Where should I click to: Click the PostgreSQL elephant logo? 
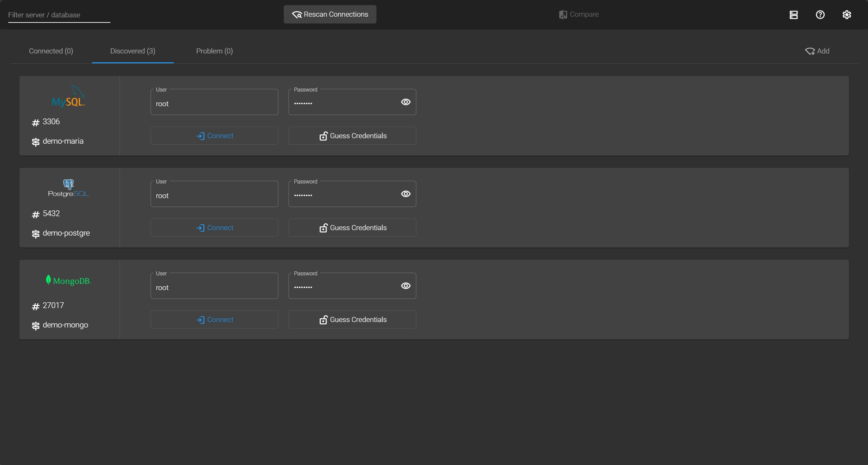(68, 184)
